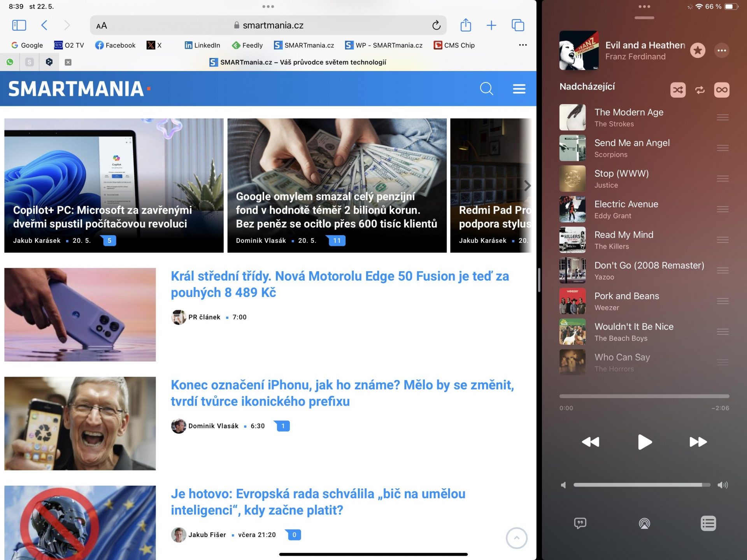Screen dimensions: 747x560
Task: Open the AirPlay output picker
Action: click(x=644, y=523)
